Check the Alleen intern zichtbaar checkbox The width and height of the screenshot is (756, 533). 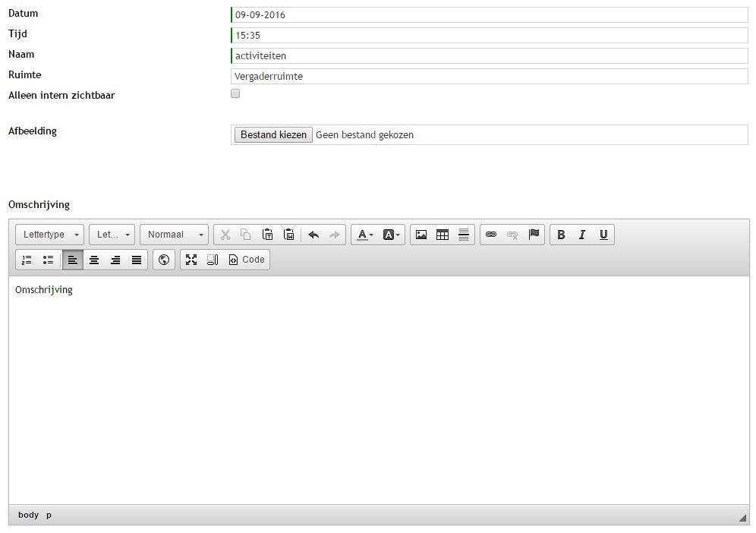coord(235,94)
